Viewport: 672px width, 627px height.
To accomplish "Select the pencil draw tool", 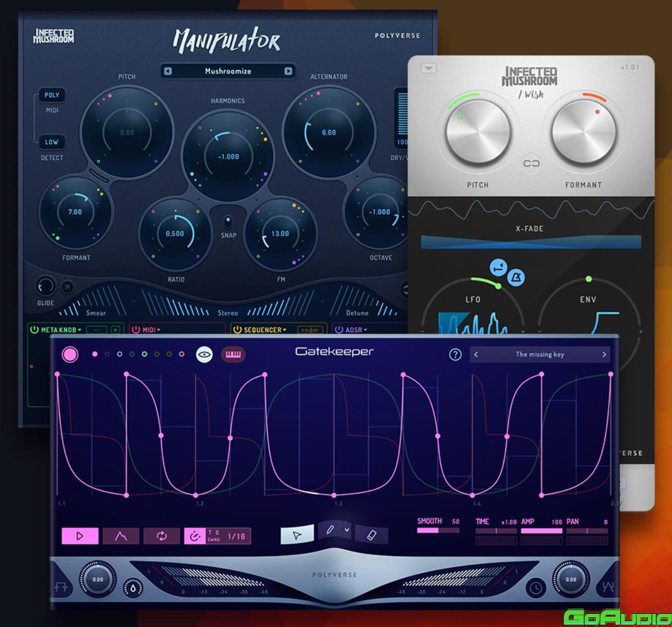I will [x=330, y=530].
